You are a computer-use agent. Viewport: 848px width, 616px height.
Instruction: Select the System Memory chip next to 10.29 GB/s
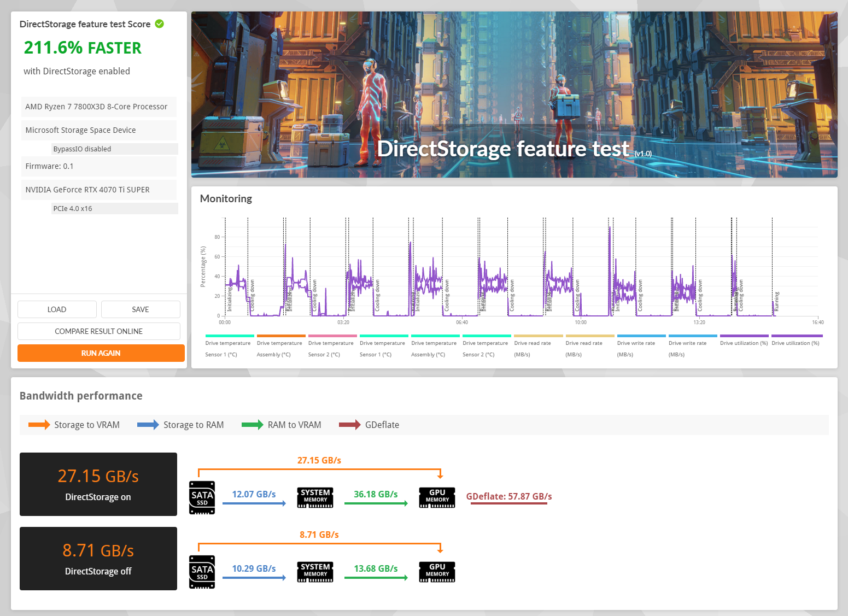[315, 572]
